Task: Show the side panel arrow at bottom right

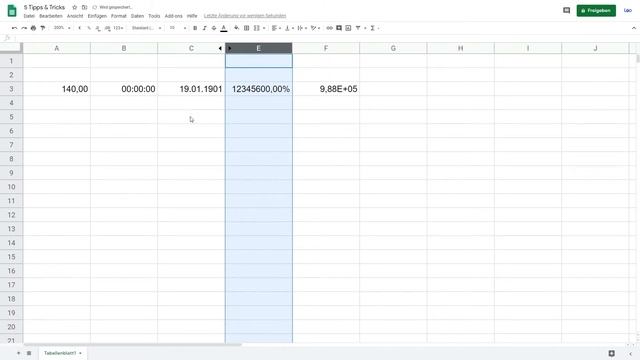Action: tap(631, 354)
